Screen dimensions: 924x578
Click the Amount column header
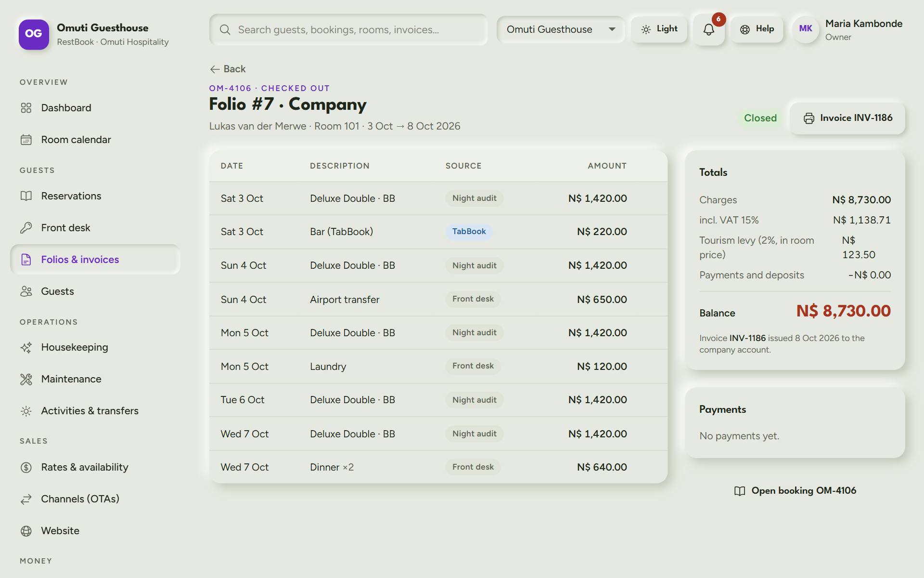[x=607, y=166]
